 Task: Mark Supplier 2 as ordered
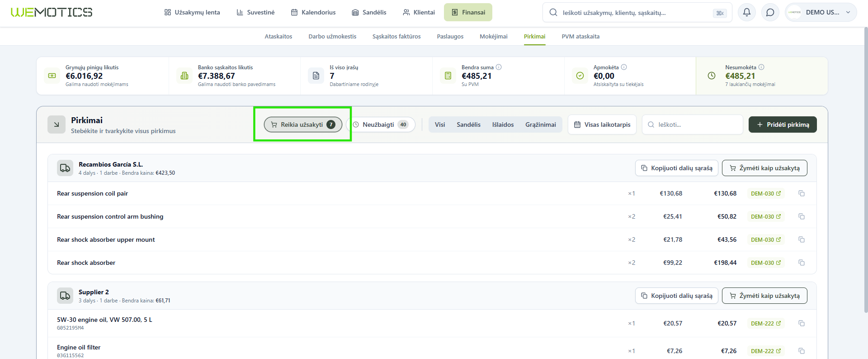tap(764, 296)
